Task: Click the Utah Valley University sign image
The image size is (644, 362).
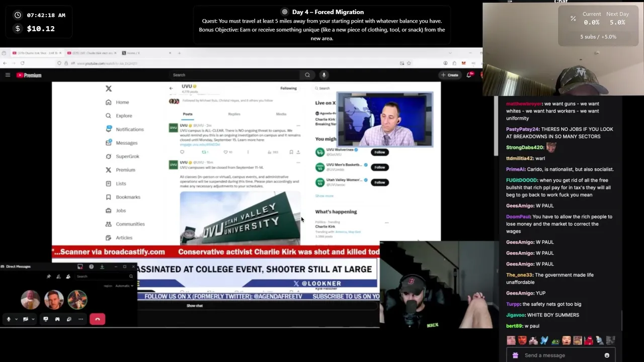Action: tap(240, 218)
